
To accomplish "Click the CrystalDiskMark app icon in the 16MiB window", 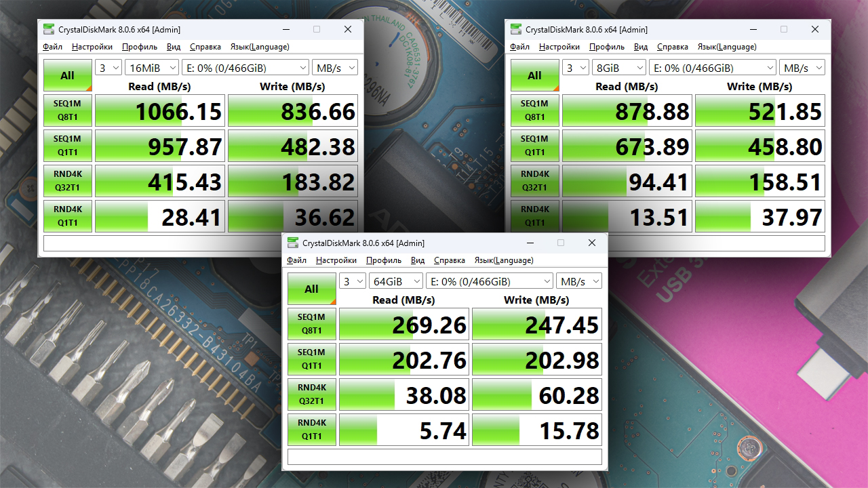I will coord(49,29).
